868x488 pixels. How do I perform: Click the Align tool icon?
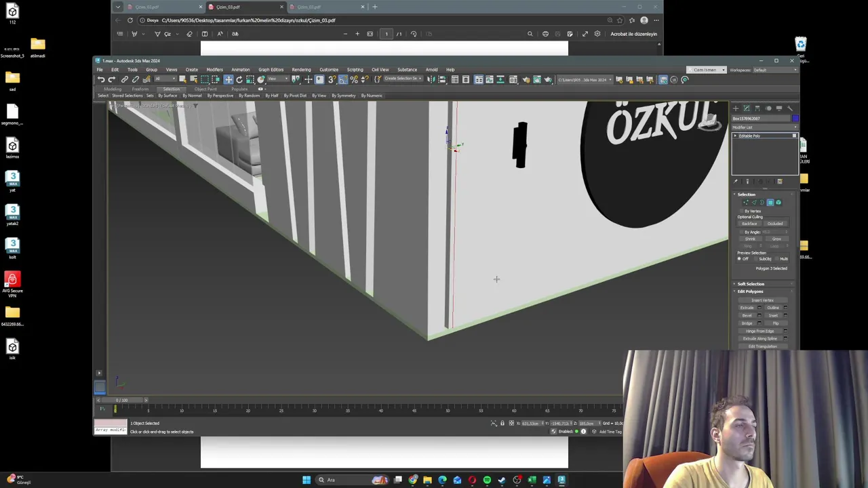[442, 79]
